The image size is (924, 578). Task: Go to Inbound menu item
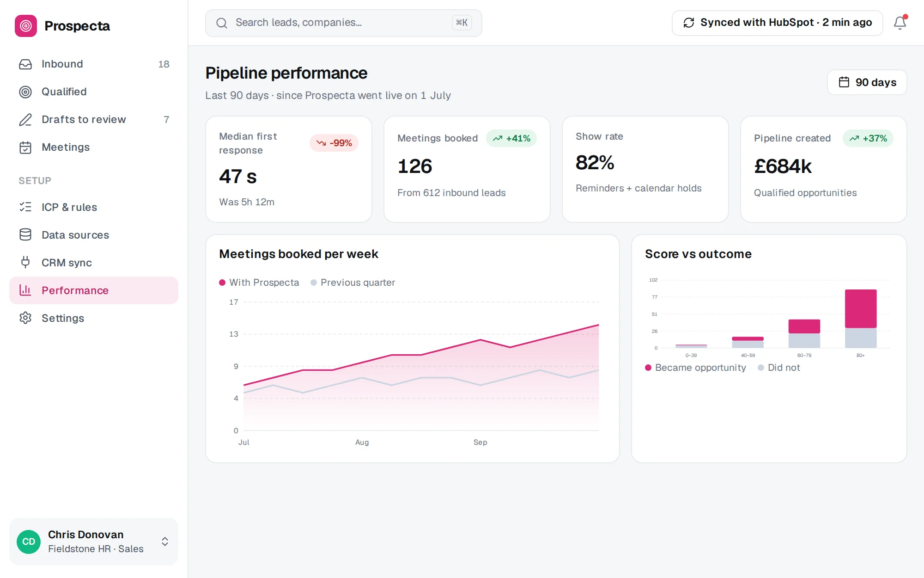pyautogui.click(x=94, y=64)
